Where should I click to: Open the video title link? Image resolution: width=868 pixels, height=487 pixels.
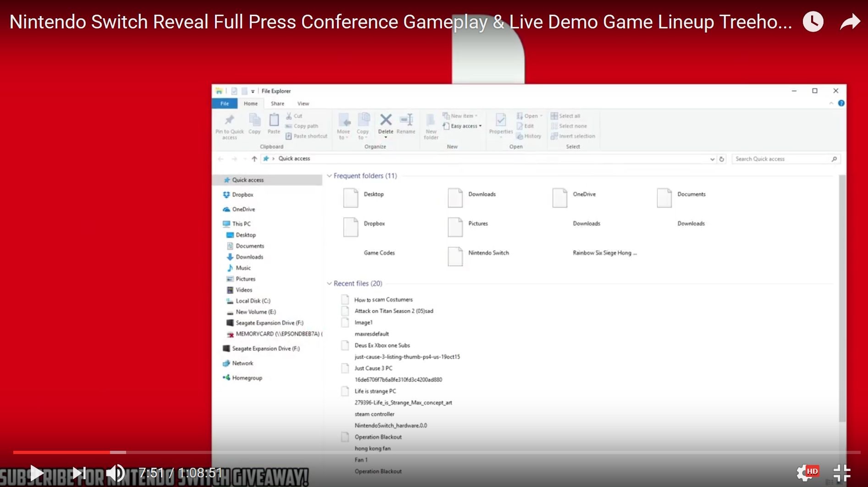pyautogui.click(x=401, y=22)
